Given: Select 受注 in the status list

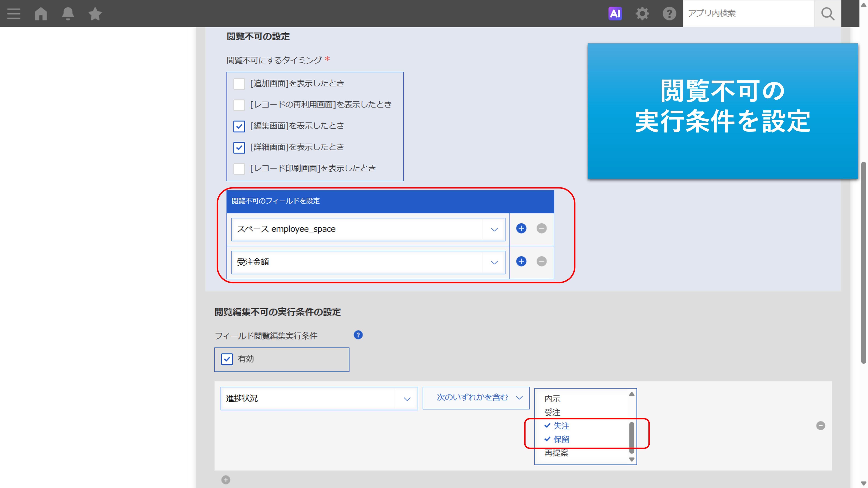Looking at the screenshot, I should [552, 412].
